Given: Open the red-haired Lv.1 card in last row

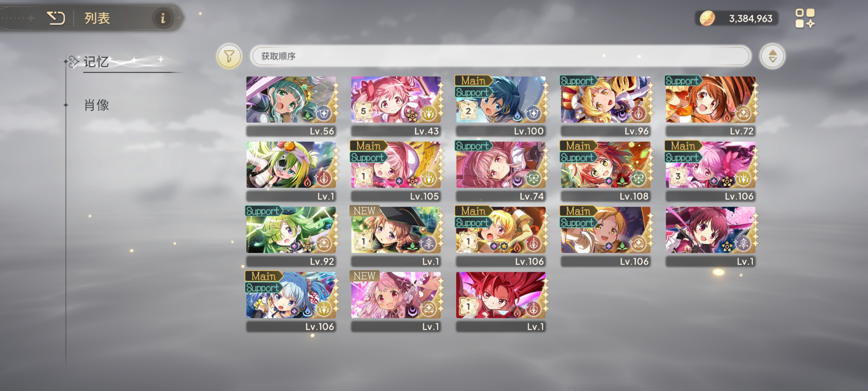Looking at the screenshot, I should click(x=501, y=301).
